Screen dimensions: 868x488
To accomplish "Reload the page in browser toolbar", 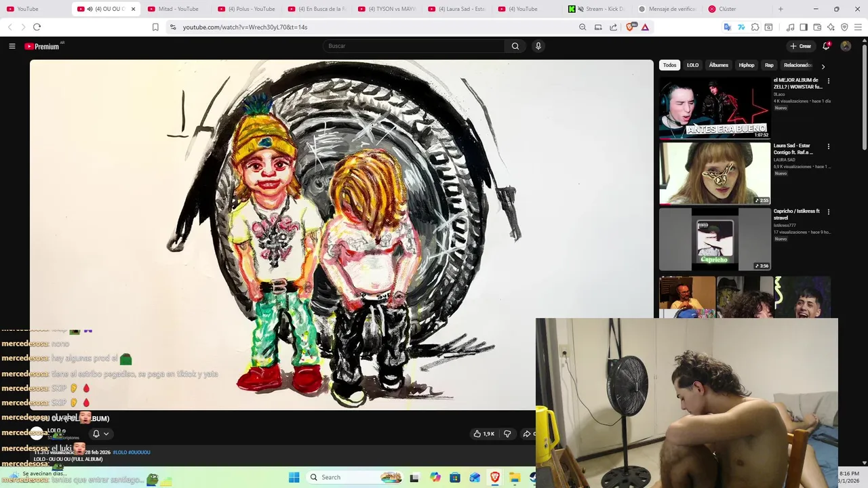I will [37, 27].
